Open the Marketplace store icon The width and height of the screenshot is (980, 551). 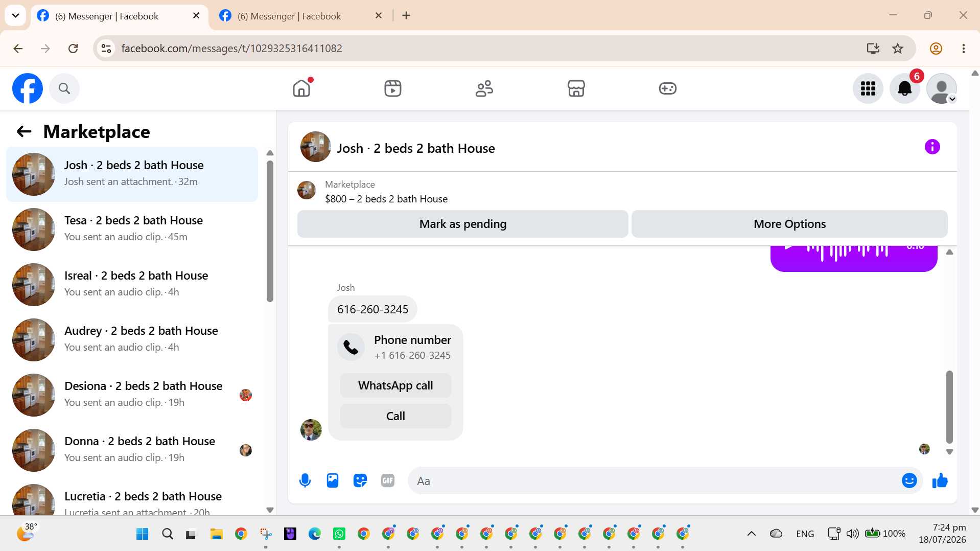576,88
